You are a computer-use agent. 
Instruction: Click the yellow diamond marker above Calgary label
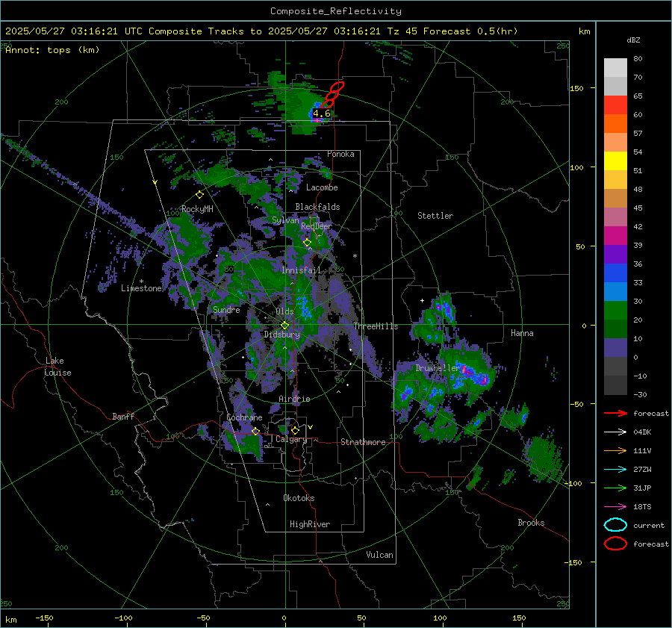click(x=295, y=430)
